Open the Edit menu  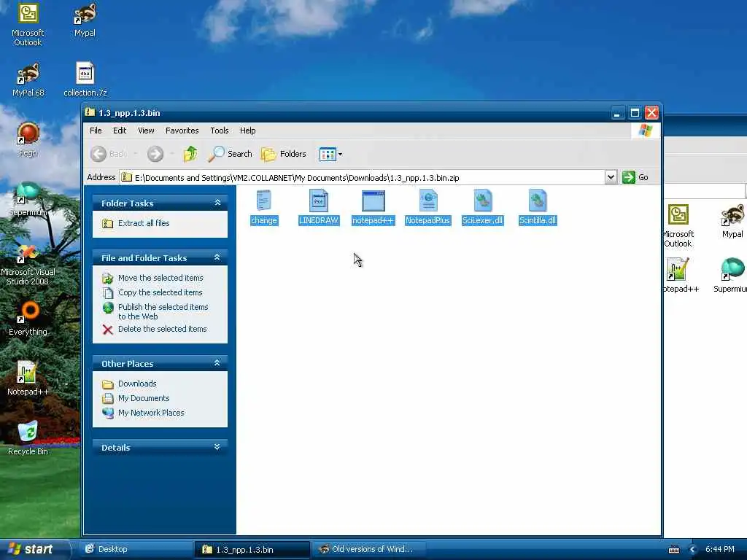120,131
